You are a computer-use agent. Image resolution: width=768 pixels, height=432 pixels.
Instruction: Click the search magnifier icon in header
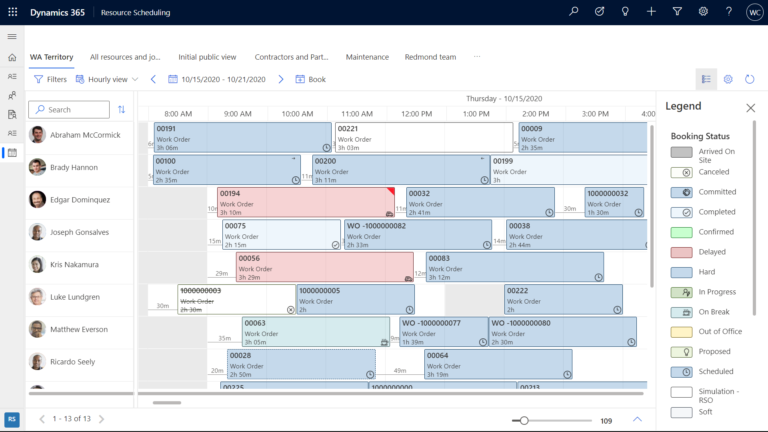coord(573,12)
